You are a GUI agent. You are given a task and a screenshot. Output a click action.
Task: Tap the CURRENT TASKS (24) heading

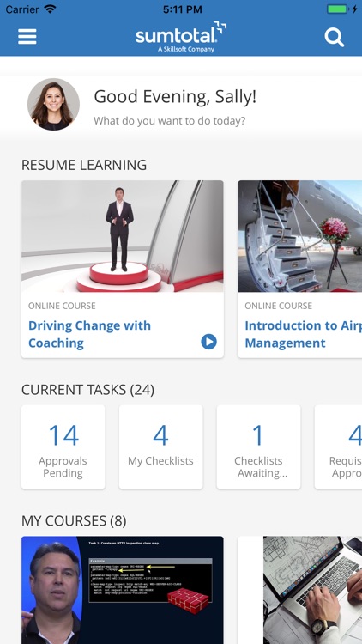point(87,390)
